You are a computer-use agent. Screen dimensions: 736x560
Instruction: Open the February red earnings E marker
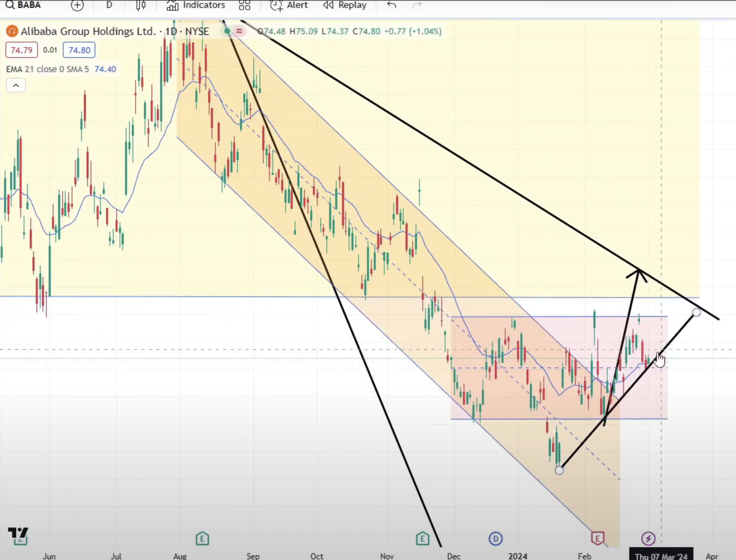click(x=597, y=538)
